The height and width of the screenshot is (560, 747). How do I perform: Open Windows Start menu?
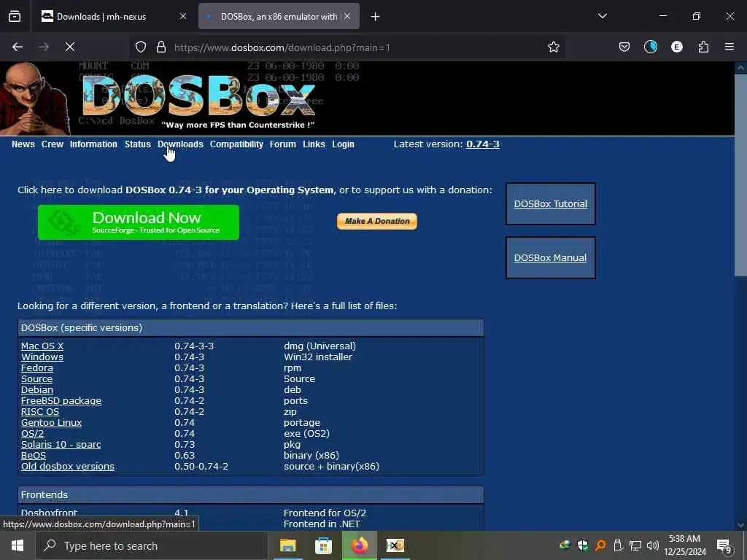click(x=18, y=545)
